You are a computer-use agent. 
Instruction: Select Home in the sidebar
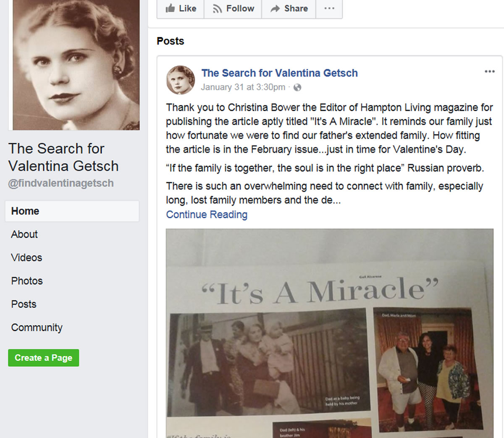click(x=25, y=211)
